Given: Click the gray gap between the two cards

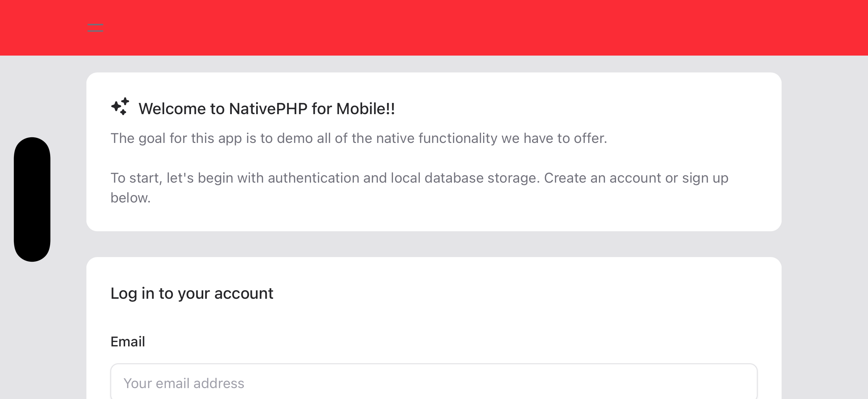Looking at the screenshot, I should tap(433, 244).
